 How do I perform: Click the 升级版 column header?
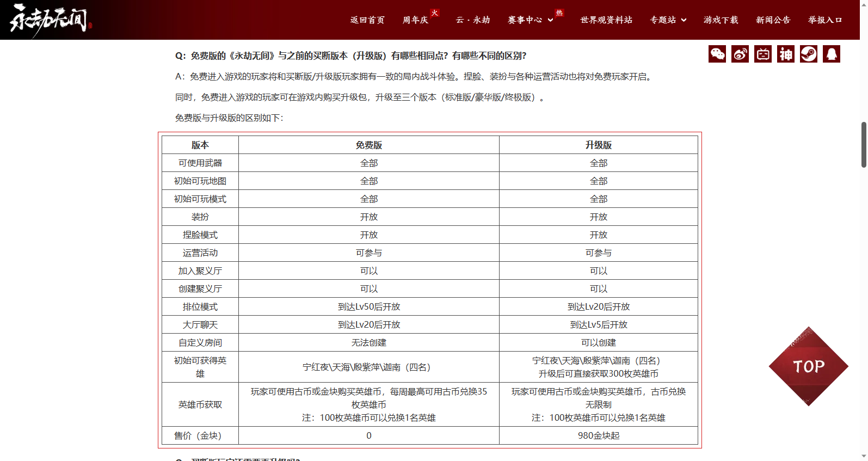[x=599, y=145]
